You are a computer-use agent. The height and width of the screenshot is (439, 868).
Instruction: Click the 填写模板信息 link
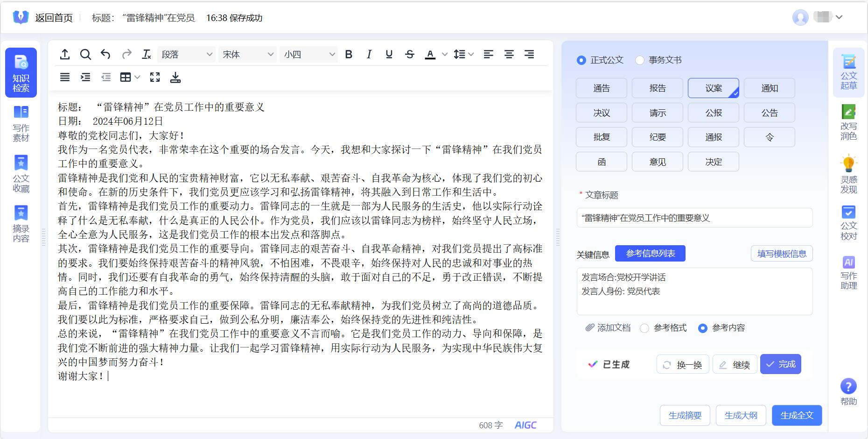782,254
